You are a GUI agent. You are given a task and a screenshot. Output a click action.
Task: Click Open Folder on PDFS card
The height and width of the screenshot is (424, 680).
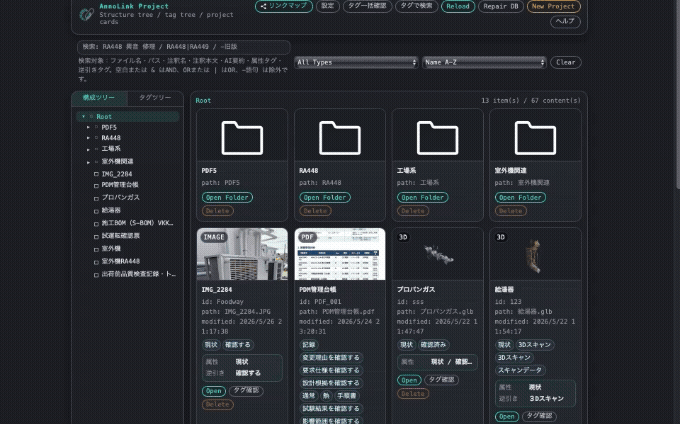point(227,197)
